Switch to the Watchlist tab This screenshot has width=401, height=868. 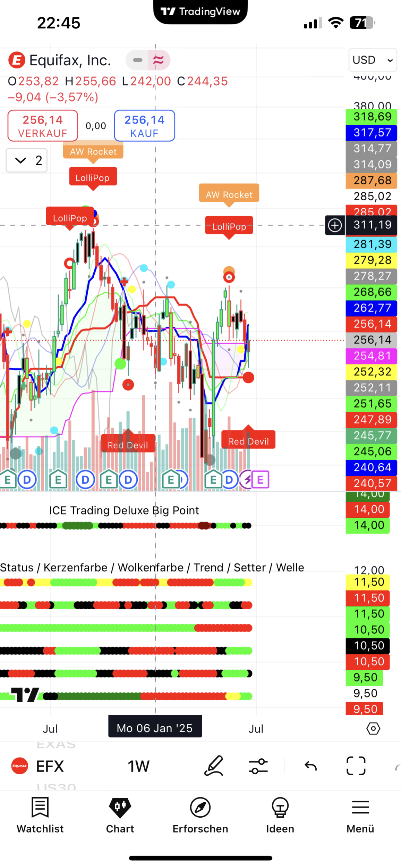(x=40, y=815)
